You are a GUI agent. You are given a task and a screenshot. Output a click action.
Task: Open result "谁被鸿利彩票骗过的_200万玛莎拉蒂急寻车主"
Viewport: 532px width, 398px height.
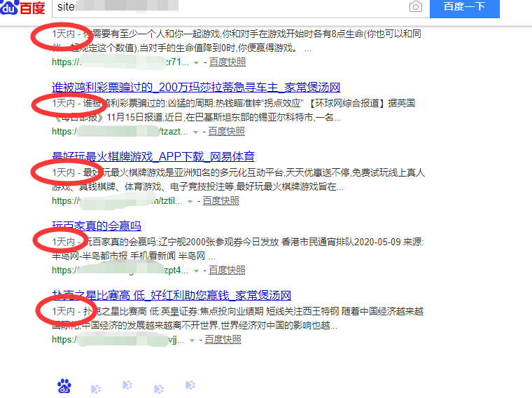click(196, 88)
